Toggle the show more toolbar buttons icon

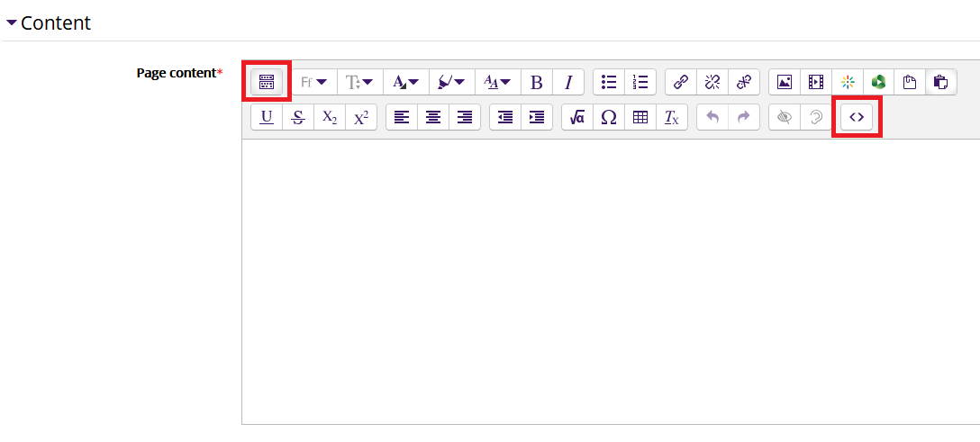(x=267, y=82)
